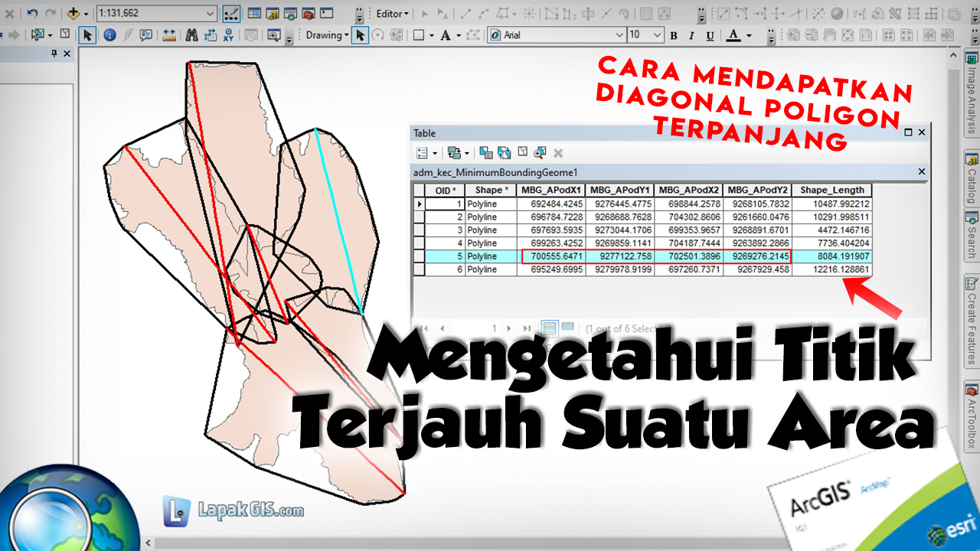Open the Drawing menu
Image resolution: width=980 pixels, height=551 pixels.
point(327,35)
